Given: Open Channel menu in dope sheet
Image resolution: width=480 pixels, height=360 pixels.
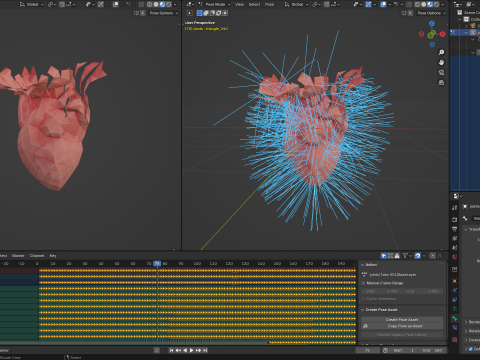Looking at the screenshot, I should tap(37, 256).
